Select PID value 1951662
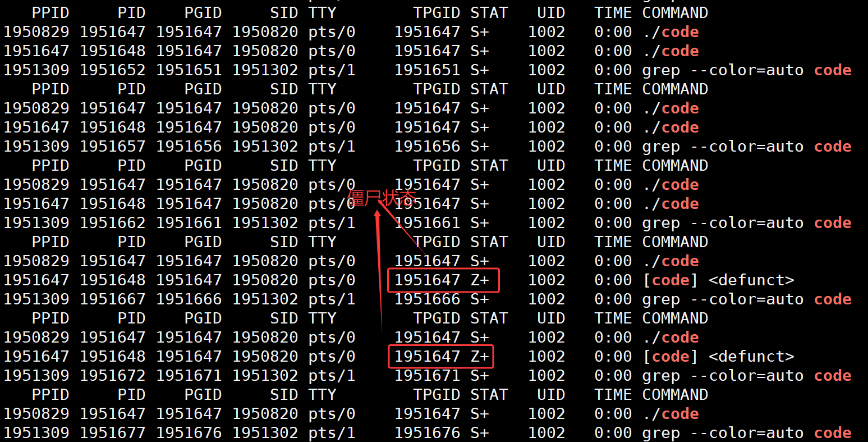Screen dimensions: 868x442 112,223
